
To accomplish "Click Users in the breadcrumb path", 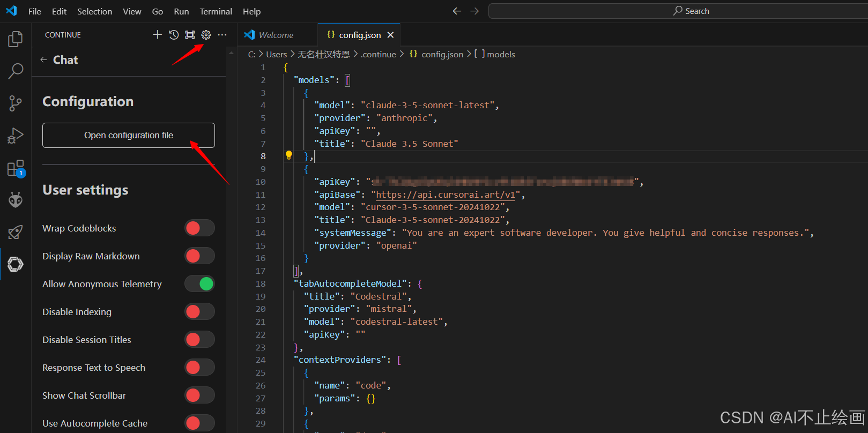I will (277, 54).
